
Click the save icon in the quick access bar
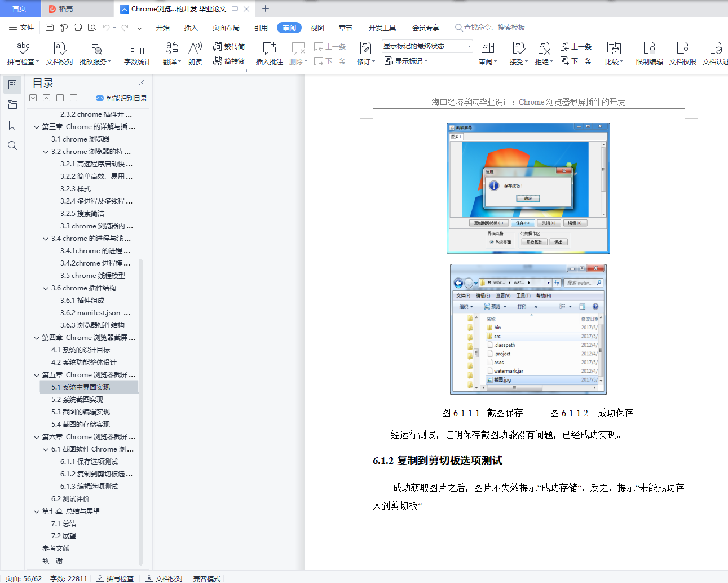tap(50, 28)
